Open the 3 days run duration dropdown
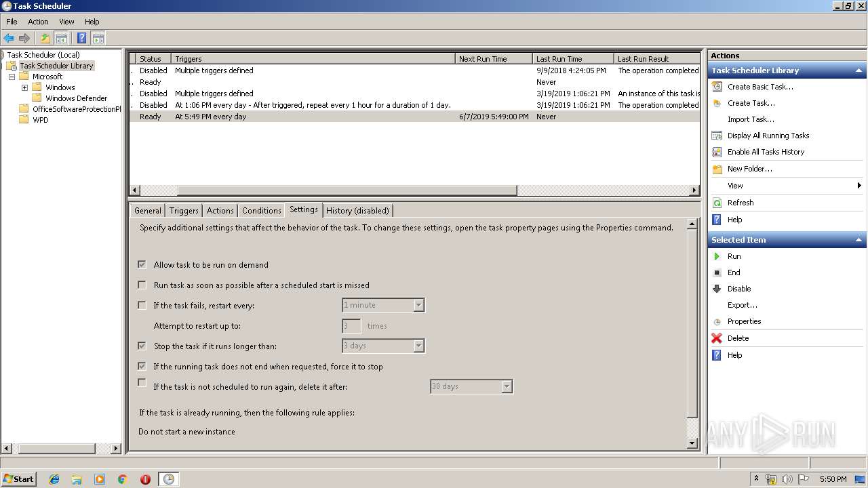The height and width of the screenshot is (488, 868). [x=418, y=346]
